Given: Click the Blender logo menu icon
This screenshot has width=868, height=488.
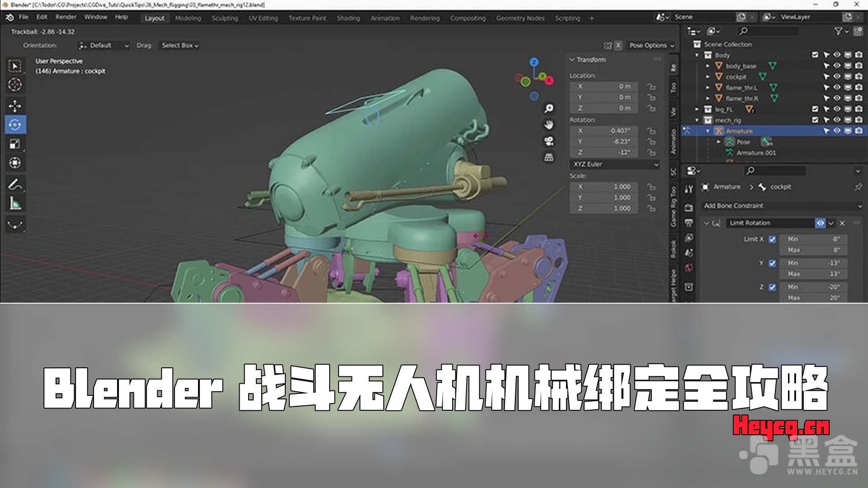Looking at the screenshot, I should click(x=10, y=17).
